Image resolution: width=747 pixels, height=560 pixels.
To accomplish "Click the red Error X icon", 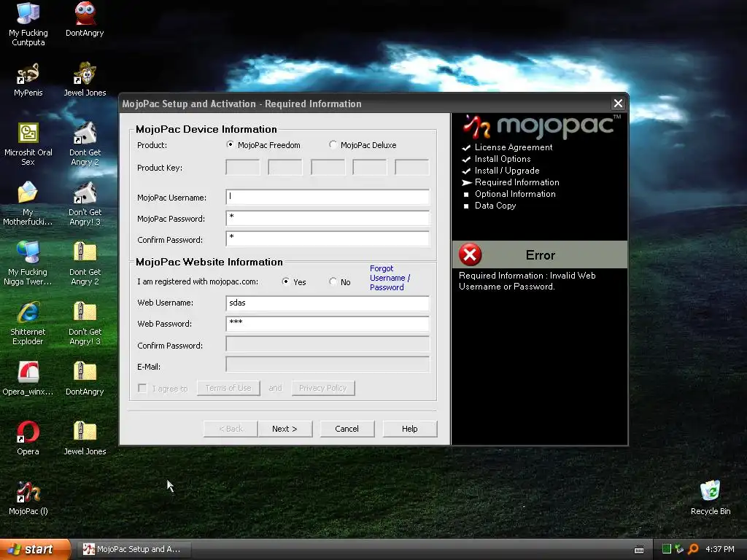I will (x=471, y=254).
